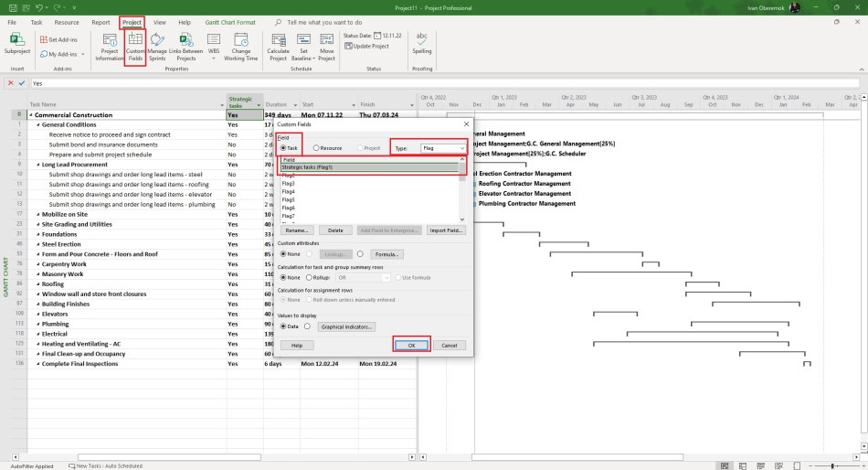Click the Gantt chart horizontal scrollbar
The height and width of the screenshot is (470, 868).
577,457
